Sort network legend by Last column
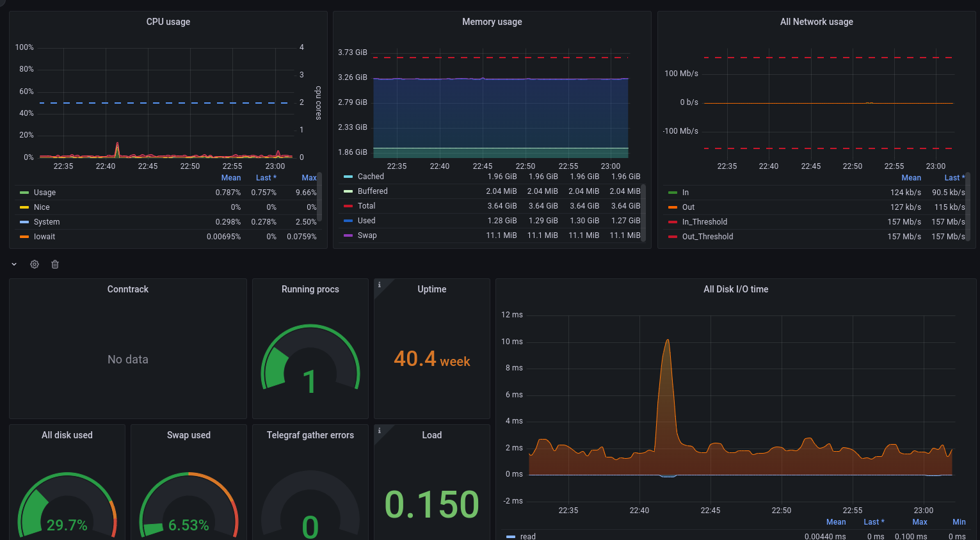Image resolution: width=980 pixels, height=540 pixels. click(954, 178)
